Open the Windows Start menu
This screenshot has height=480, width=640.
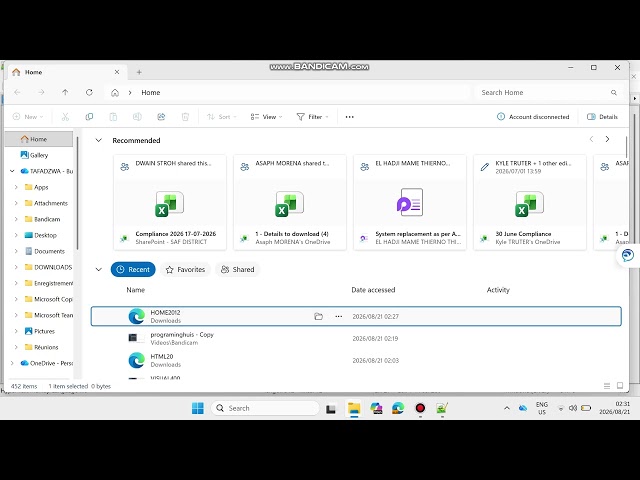pyautogui.click(x=198, y=408)
